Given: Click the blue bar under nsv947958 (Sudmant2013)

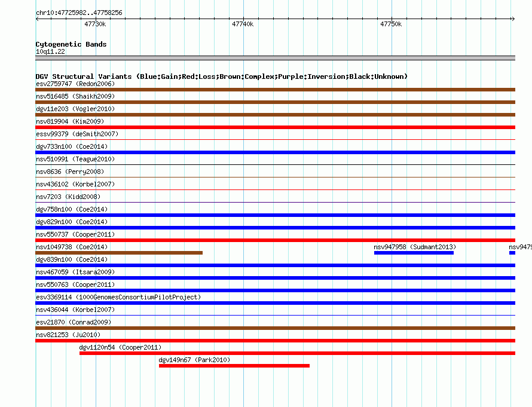Looking at the screenshot, I should [x=414, y=253].
